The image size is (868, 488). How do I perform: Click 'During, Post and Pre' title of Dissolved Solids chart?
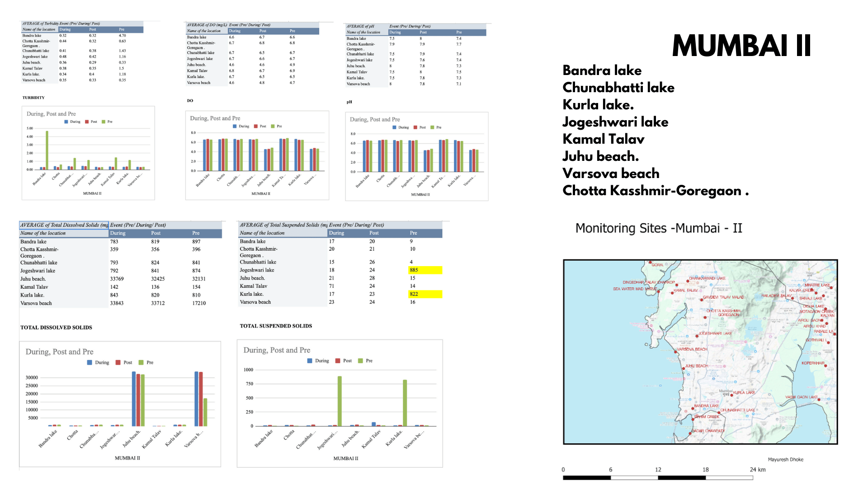60,352
